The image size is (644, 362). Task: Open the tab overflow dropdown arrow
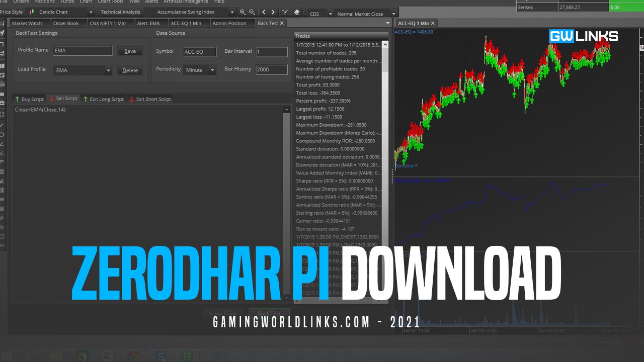point(387,23)
